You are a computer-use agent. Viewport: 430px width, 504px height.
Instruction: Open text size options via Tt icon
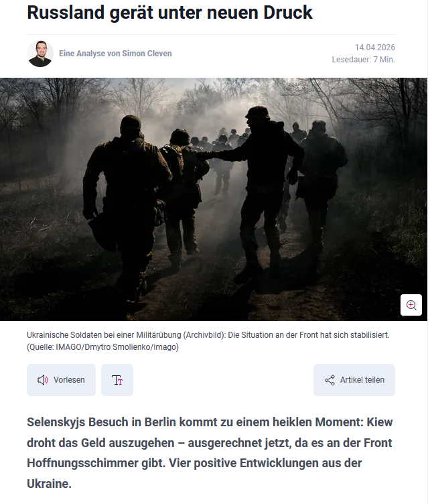(117, 380)
